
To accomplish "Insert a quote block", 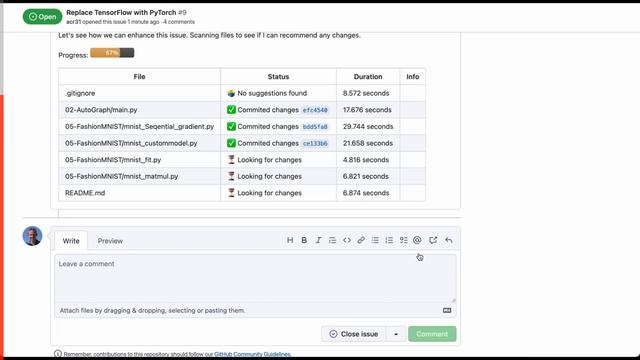I will tap(332, 240).
